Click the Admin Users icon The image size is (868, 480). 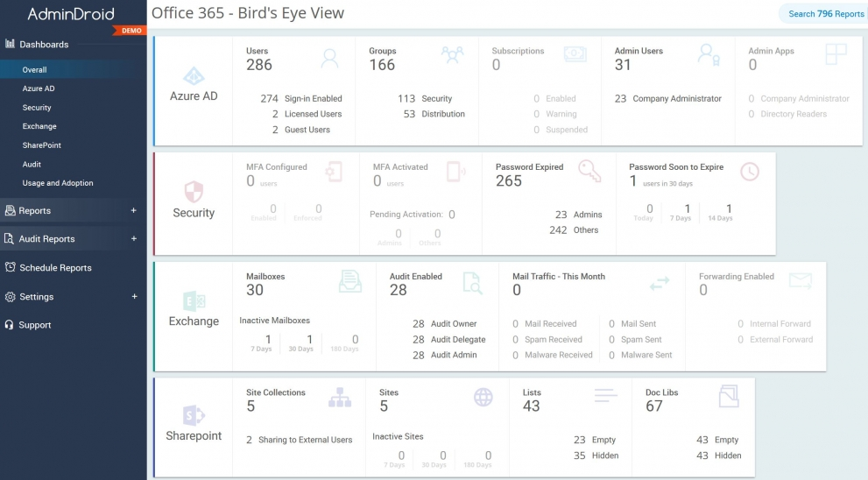[708, 55]
